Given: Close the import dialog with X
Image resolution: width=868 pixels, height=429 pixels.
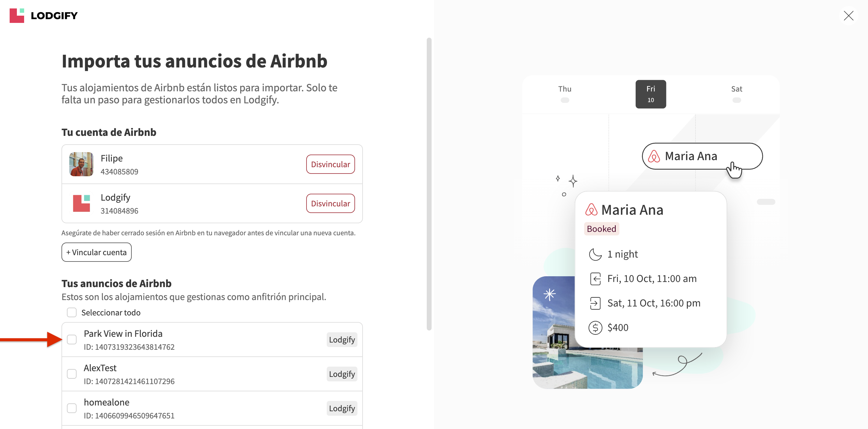Looking at the screenshot, I should coord(848,15).
